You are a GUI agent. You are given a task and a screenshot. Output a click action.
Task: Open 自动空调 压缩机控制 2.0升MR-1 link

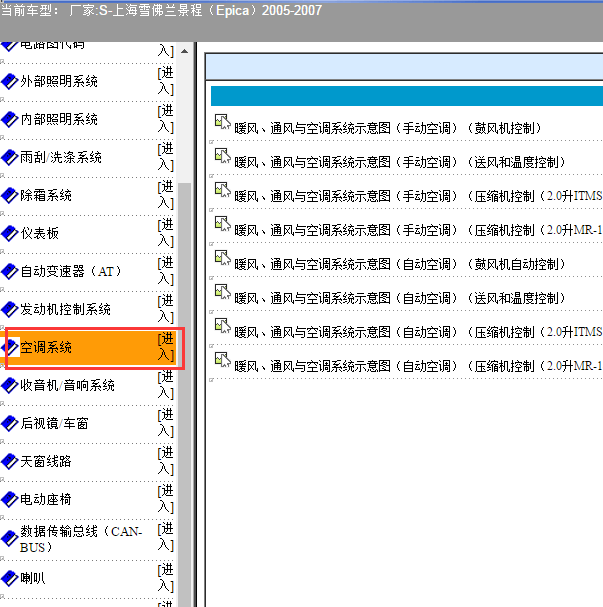coord(418,367)
